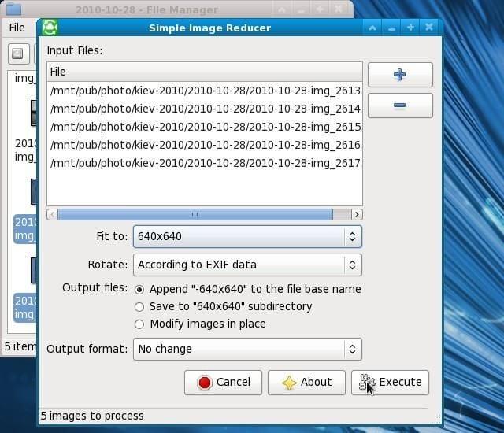This screenshot has width=504, height=433.
Task: Click the File Manager toolbar back icon
Action: (x=19, y=54)
